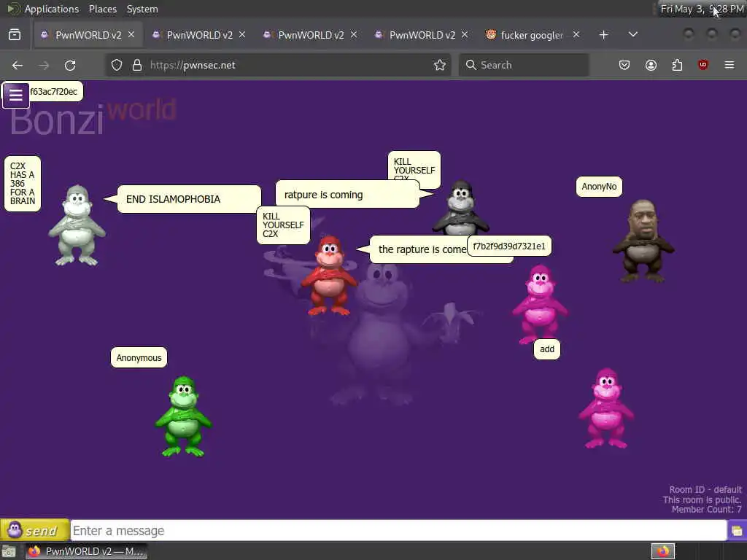Click the Firefox workspace icon in bottom panel
The width and height of the screenshot is (747, 560).
[x=663, y=551]
